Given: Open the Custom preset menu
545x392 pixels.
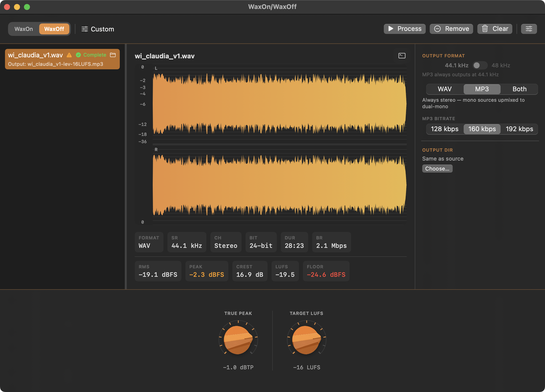Looking at the screenshot, I should [x=98, y=29].
